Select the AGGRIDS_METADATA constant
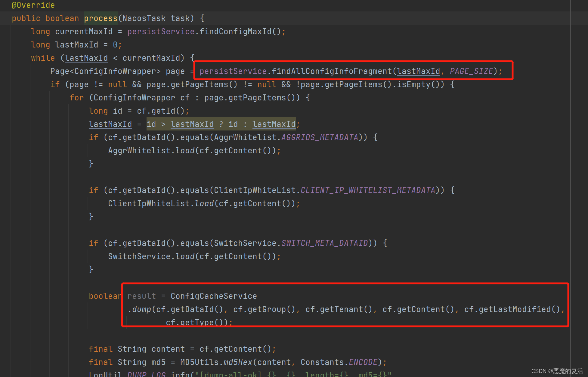 pyautogui.click(x=320, y=137)
